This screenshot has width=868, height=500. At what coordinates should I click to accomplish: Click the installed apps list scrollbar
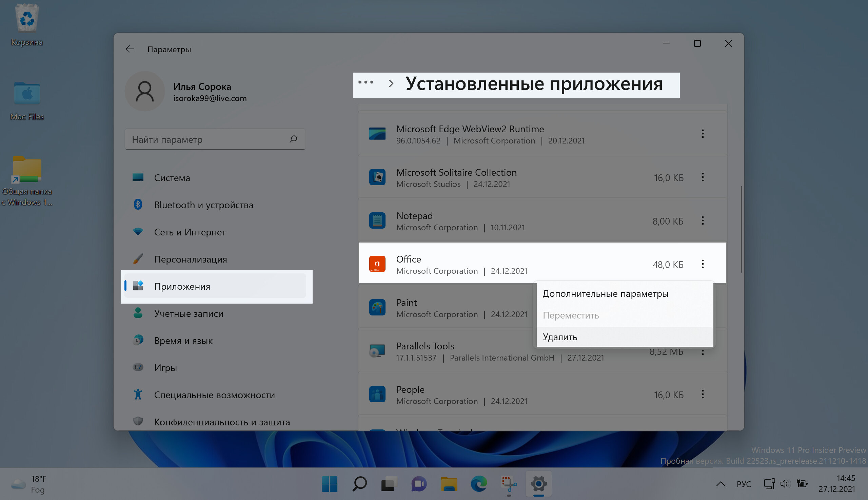741,229
